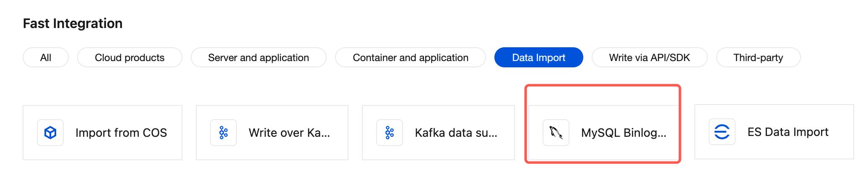868x169 pixels.
Task: Click the ES Data Import text label
Action: tap(788, 132)
